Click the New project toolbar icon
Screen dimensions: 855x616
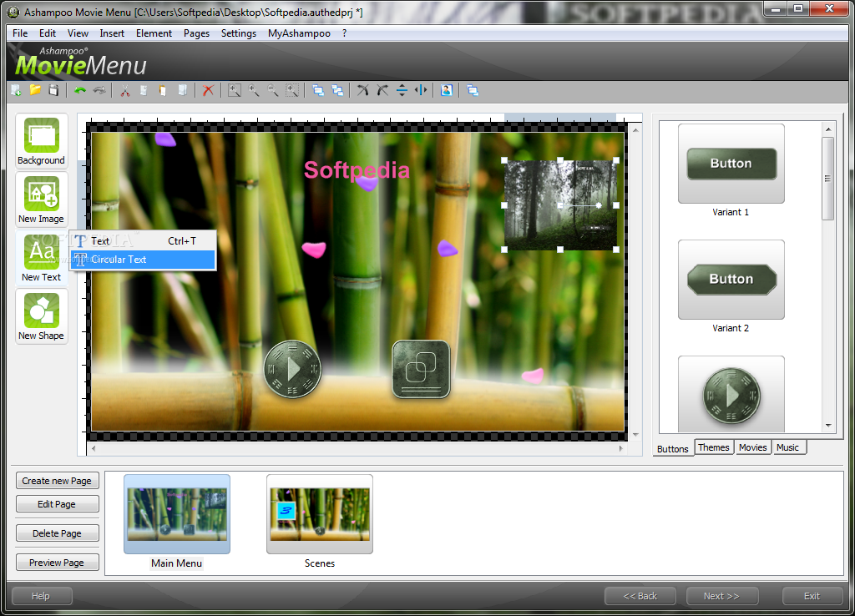pyautogui.click(x=17, y=90)
